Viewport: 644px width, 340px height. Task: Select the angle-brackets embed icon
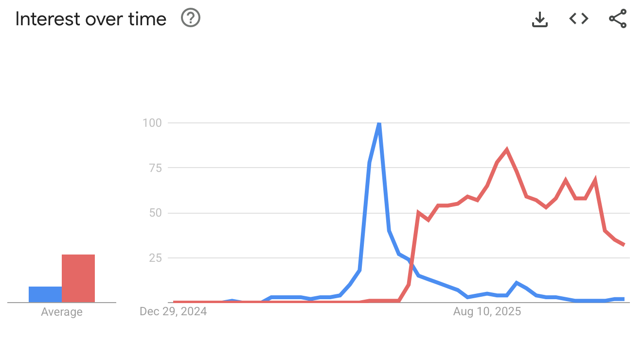point(578,18)
